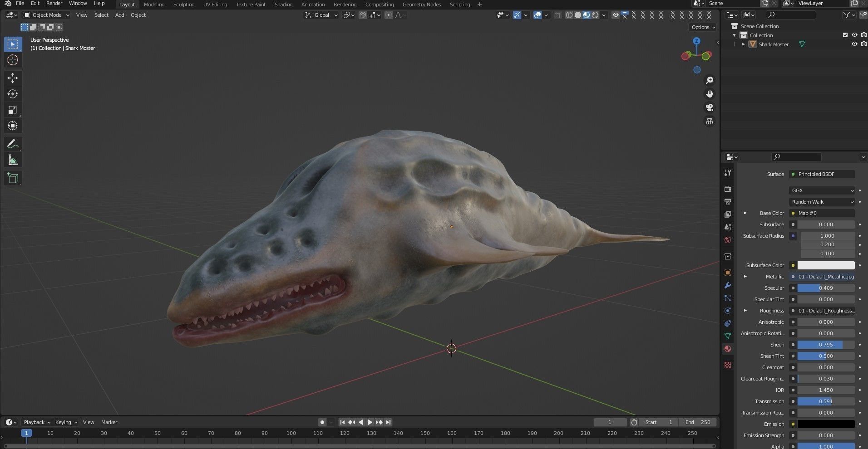The image size is (868, 449).
Task: Toggle proportional editing button
Action: click(x=389, y=15)
